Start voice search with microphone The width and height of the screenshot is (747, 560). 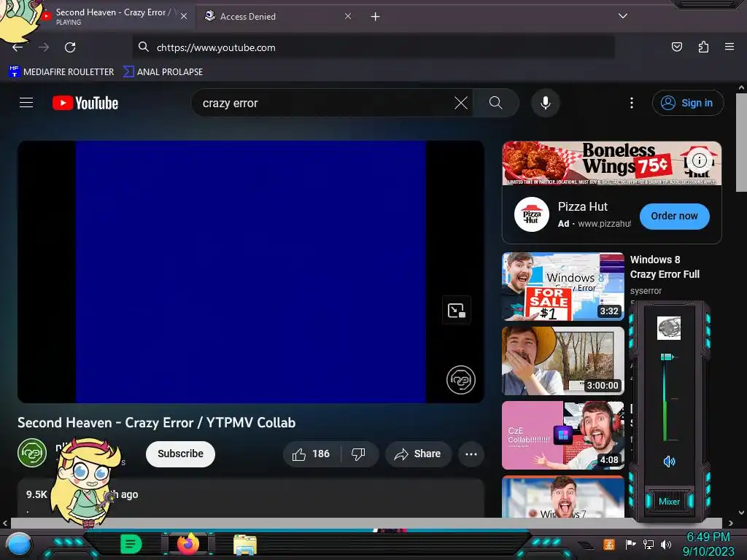pyautogui.click(x=546, y=103)
